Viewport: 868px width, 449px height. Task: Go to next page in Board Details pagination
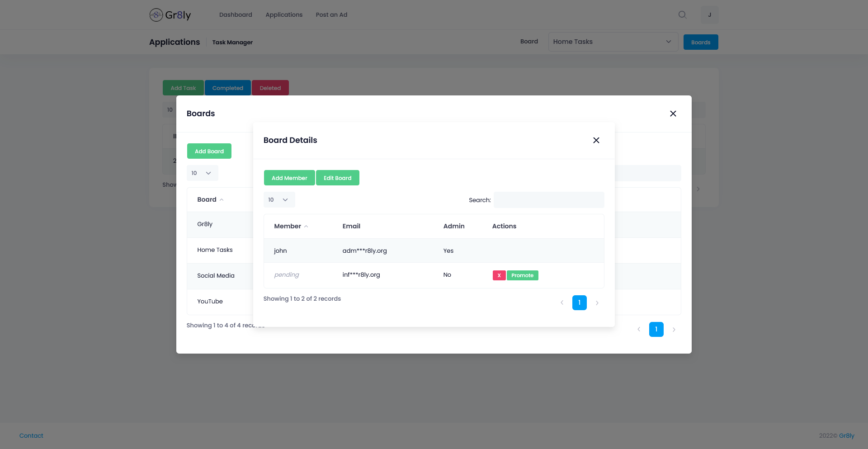[x=597, y=302]
